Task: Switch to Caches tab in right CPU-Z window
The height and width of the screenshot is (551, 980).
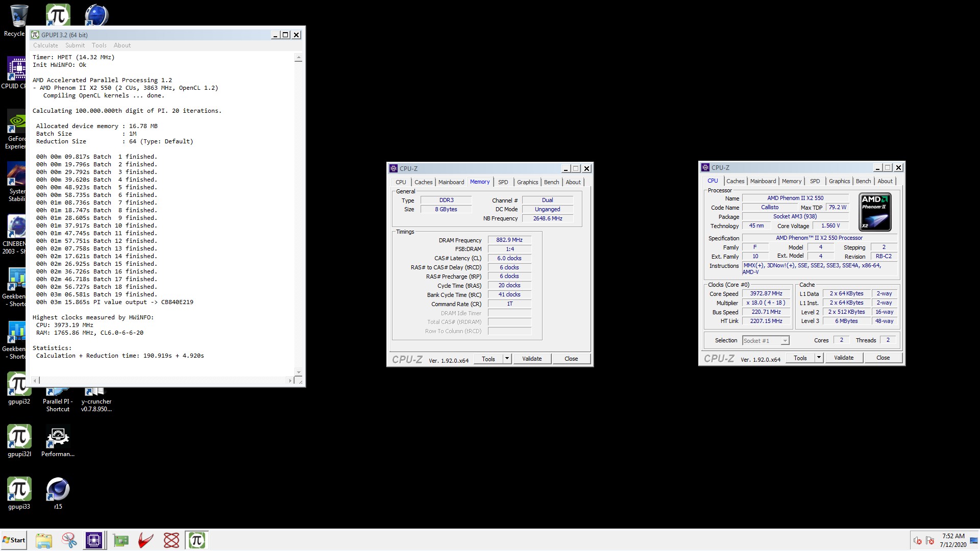Action: [735, 181]
